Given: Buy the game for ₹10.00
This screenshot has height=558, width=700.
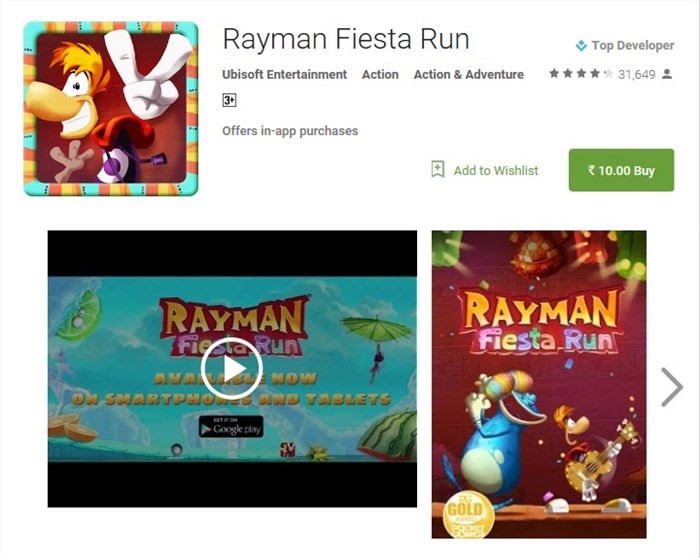Looking at the screenshot, I should (x=621, y=170).
